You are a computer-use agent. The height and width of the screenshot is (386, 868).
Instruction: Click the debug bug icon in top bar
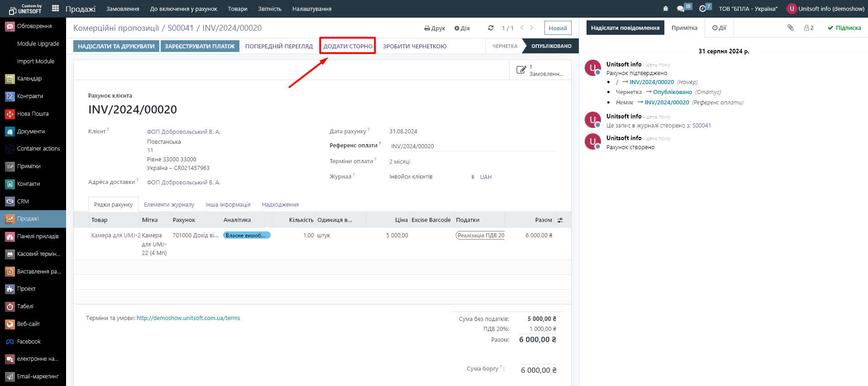point(665,9)
